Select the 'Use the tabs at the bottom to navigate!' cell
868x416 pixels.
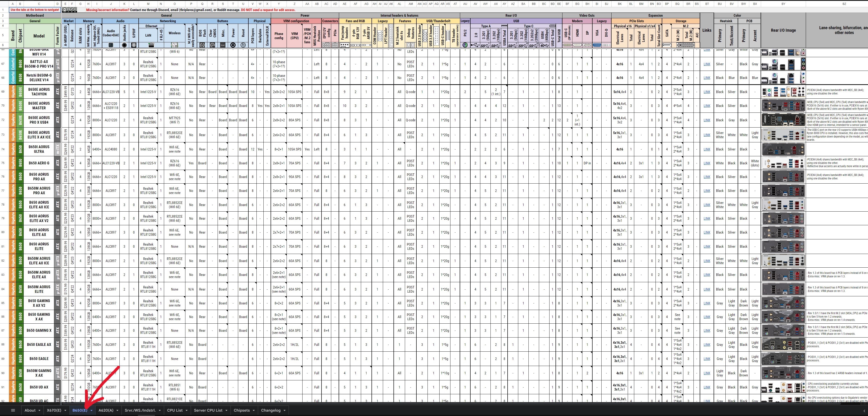coord(35,10)
